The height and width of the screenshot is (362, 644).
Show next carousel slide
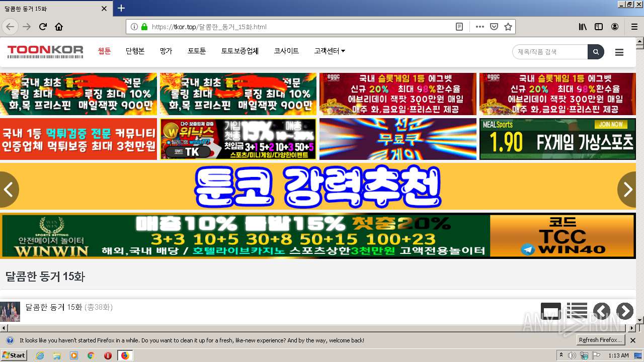tap(627, 190)
